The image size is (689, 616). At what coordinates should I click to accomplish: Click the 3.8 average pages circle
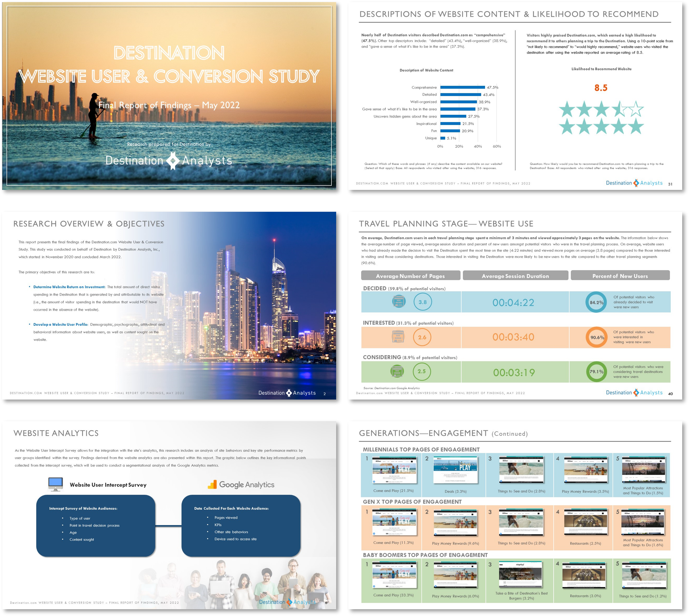(x=422, y=302)
